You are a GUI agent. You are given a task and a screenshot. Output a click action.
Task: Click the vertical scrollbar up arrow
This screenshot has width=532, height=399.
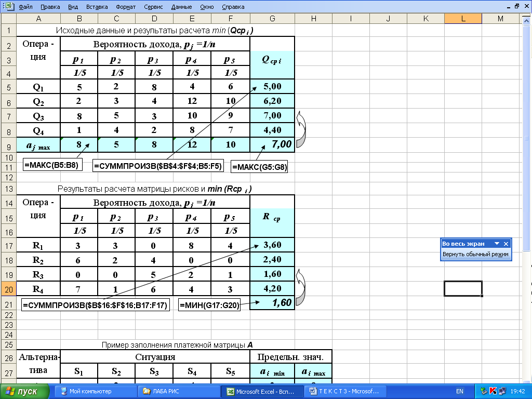click(526, 21)
